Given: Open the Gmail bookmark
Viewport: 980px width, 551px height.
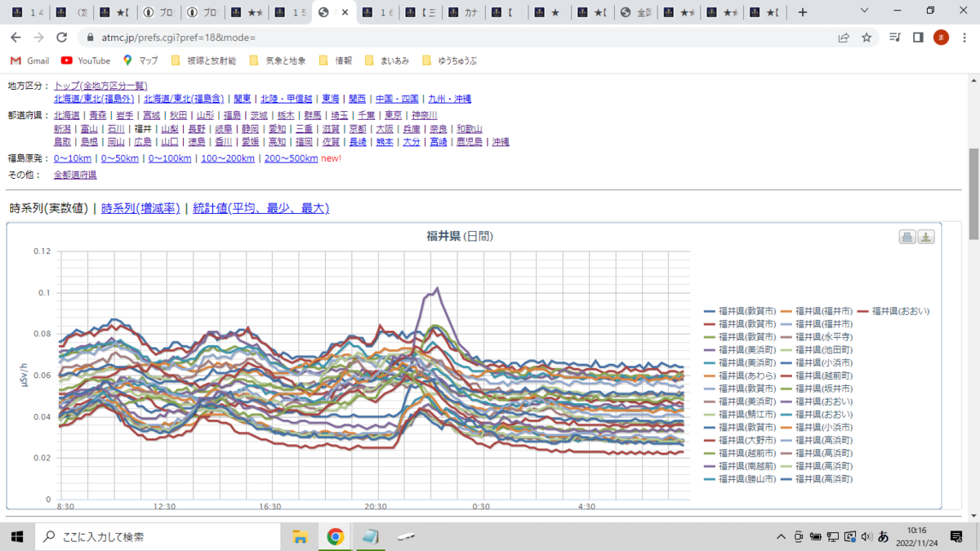Looking at the screenshot, I should 29,60.
